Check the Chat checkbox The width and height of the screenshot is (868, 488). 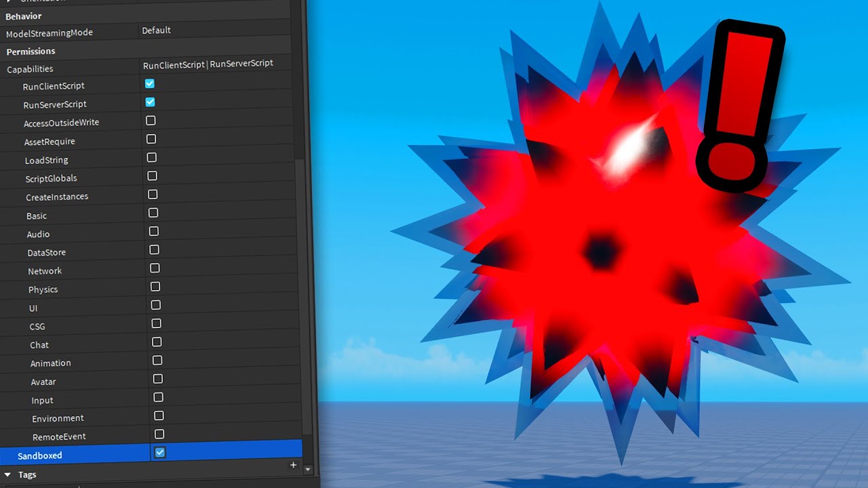[x=157, y=342]
